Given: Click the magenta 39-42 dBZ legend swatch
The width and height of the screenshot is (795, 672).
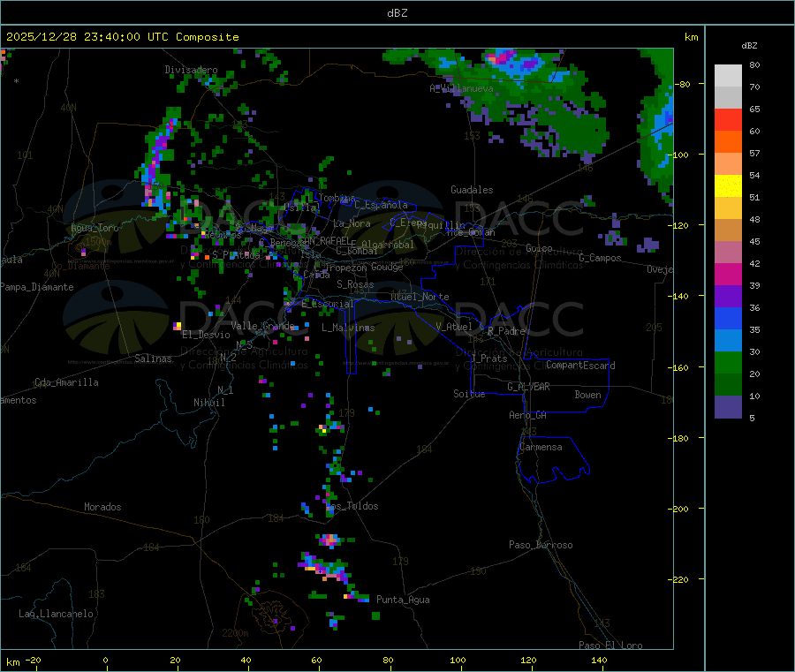Looking at the screenshot, I should [x=728, y=274].
